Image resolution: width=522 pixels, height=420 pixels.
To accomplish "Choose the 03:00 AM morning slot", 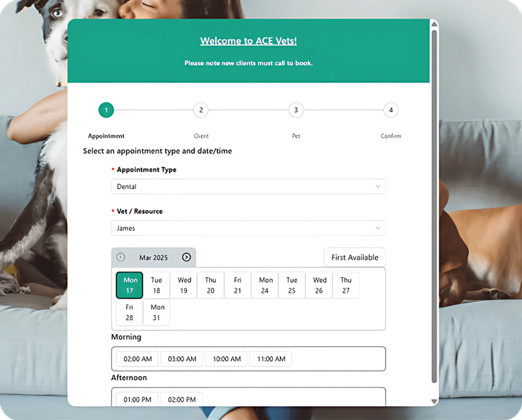I will (x=182, y=359).
